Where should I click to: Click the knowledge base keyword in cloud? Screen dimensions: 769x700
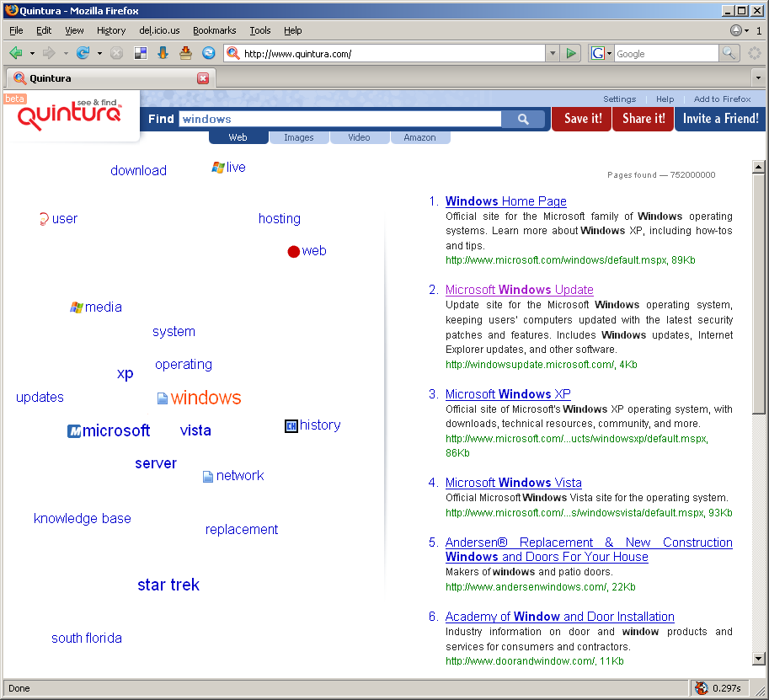click(83, 519)
